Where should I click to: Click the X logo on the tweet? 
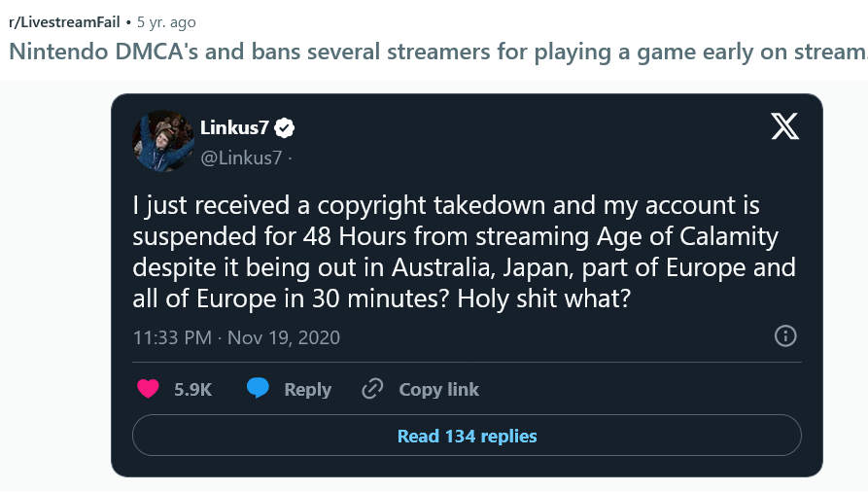click(x=784, y=127)
